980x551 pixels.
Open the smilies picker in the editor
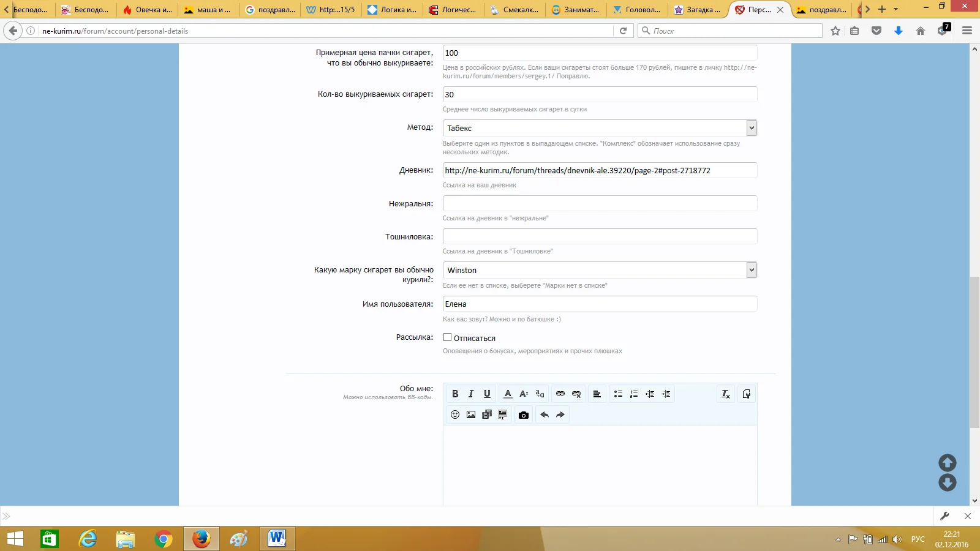455,415
